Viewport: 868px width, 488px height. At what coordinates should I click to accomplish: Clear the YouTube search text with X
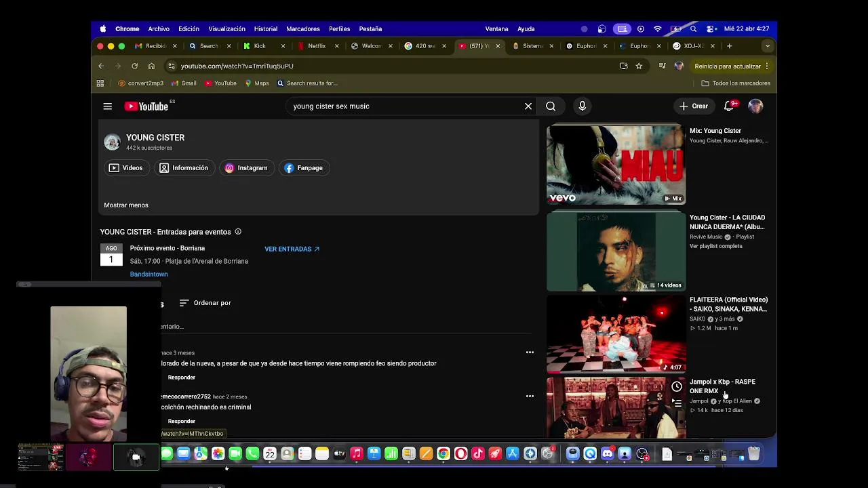pos(528,106)
